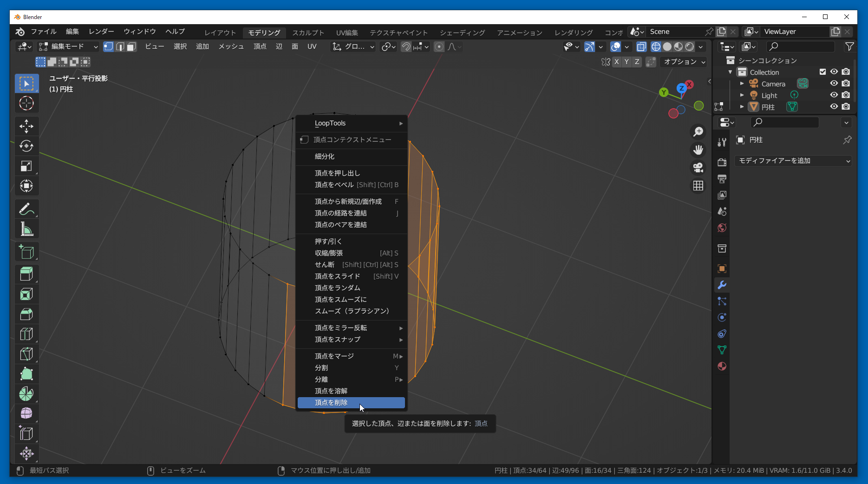Open the Material properties tab icon
Viewport: 868px width, 484px height.
point(722,366)
